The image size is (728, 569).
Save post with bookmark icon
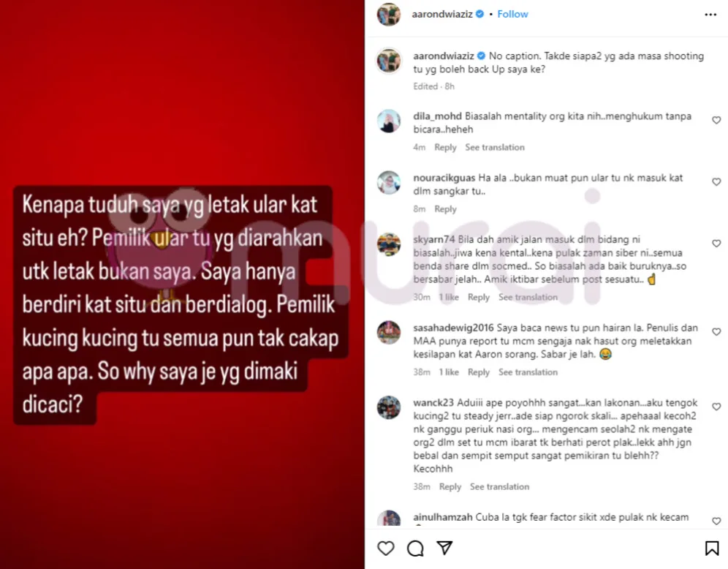point(712,548)
